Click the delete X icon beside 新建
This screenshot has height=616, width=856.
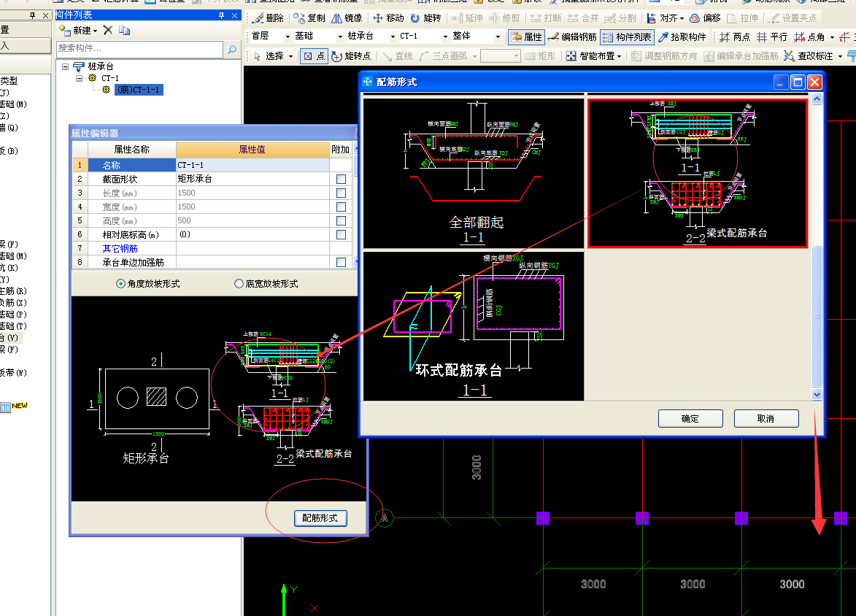107,30
